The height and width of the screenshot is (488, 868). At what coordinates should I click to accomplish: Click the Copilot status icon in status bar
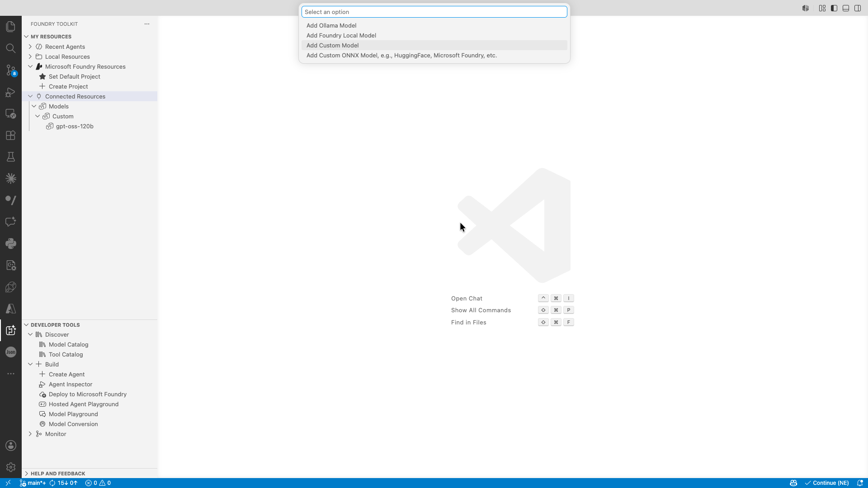click(x=793, y=483)
